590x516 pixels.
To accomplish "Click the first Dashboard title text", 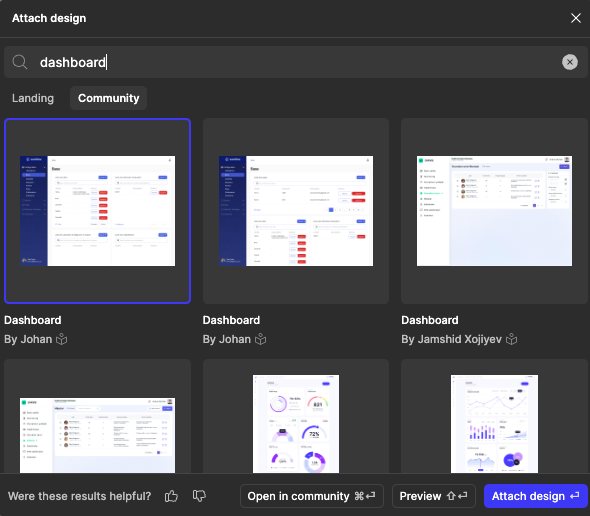I will (x=33, y=320).
